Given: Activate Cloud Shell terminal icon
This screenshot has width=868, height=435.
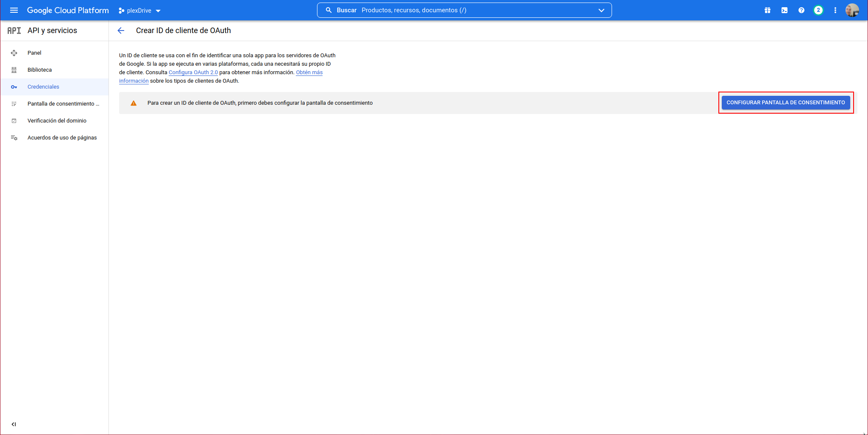Looking at the screenshot, I should point(785,10).
